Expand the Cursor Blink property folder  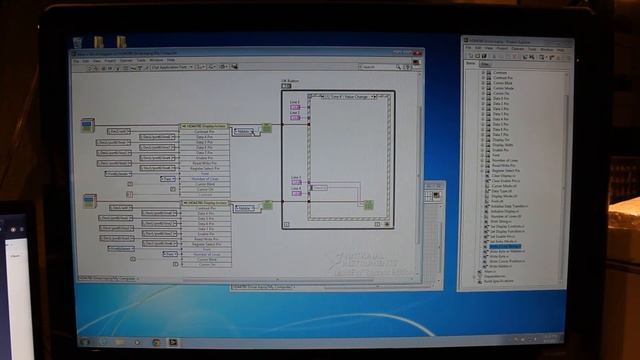[x=483, y=83]
